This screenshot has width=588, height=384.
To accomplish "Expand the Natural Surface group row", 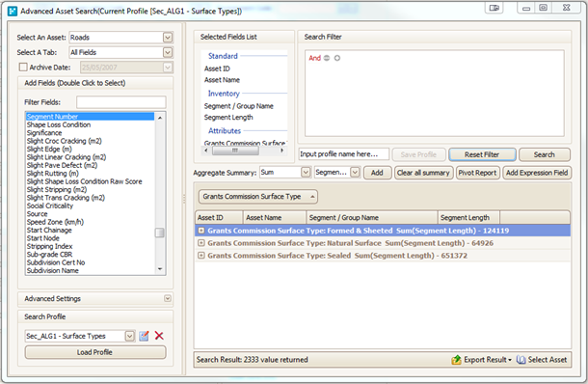I will (x=201, y=243).
